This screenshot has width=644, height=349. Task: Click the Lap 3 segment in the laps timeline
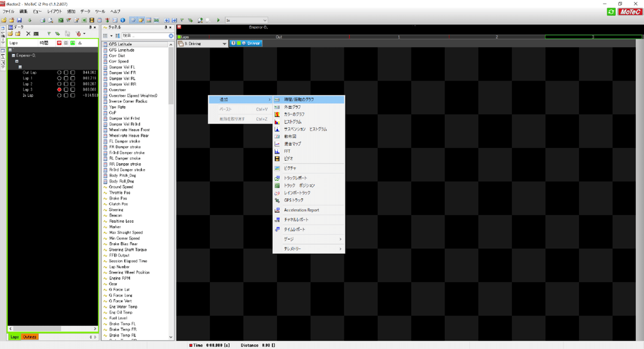593,37
